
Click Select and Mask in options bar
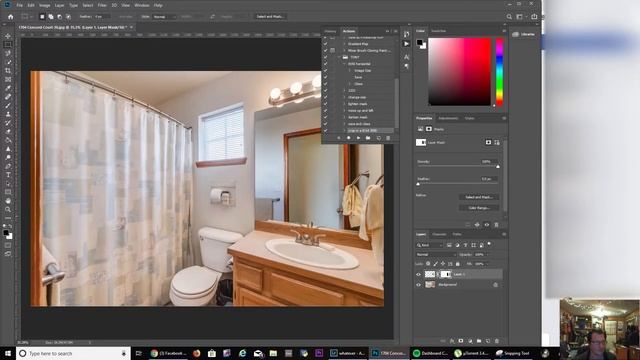tap(270, 17)
